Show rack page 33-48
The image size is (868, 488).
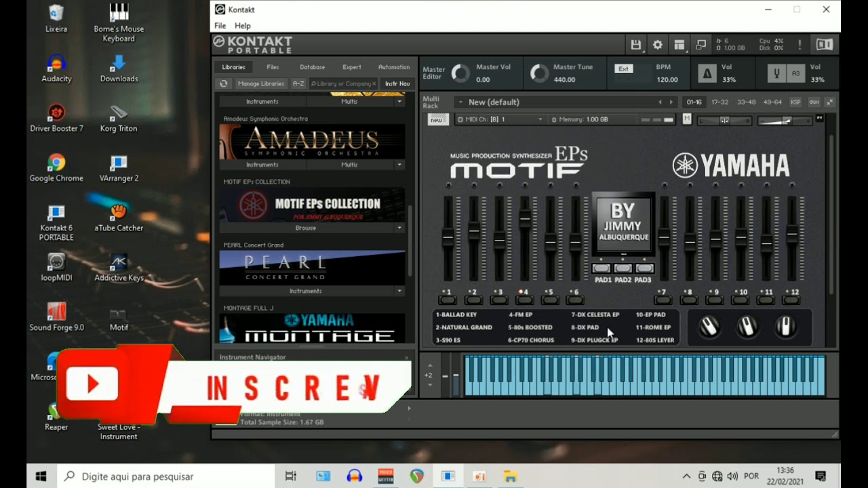(x=746, y=102)
